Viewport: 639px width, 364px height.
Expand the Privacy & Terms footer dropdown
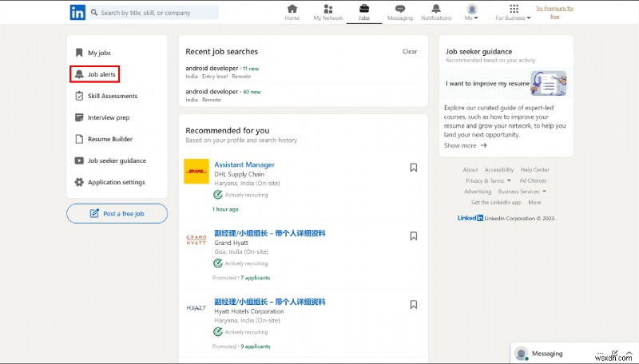tap(488, 180)
